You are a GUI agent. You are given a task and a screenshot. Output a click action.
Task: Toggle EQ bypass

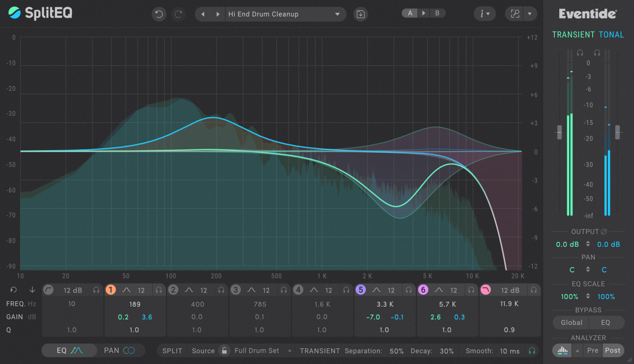[x=606, y=322]
